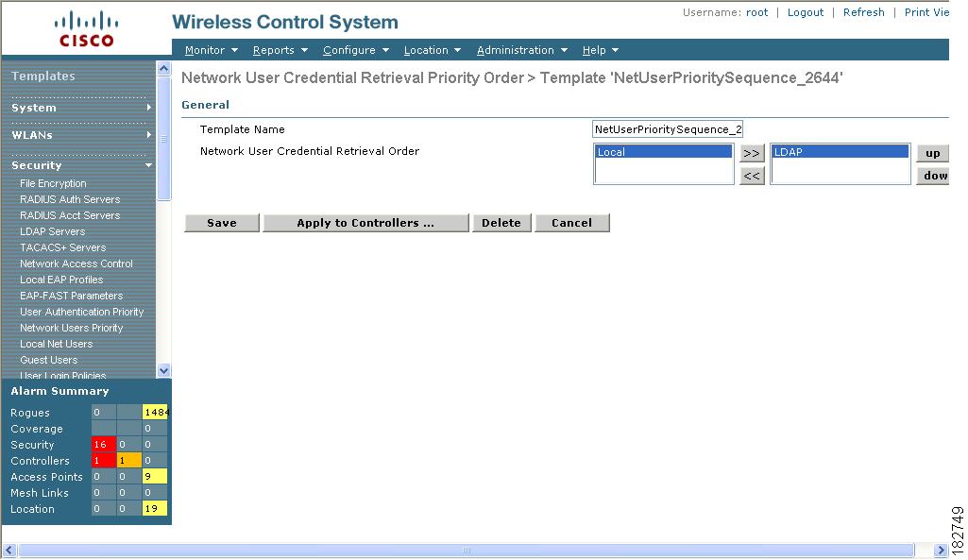Click Location minor alarm count 19
Screen dimensions: 968x560
[154, 509]
